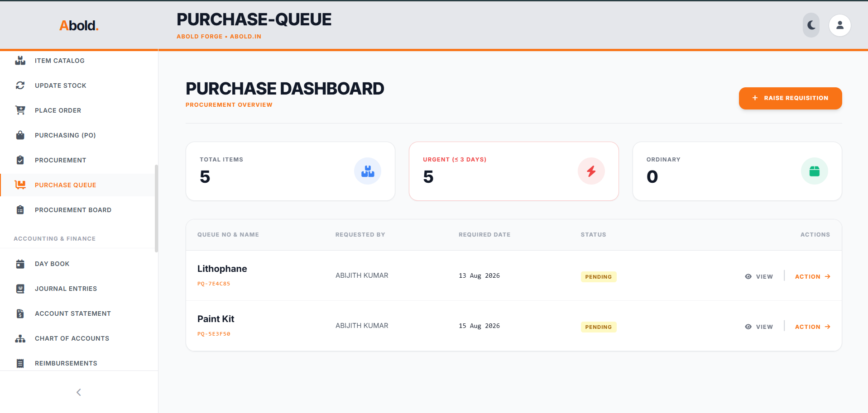View the Paint Kit queue entry

[x=759, y=327]
